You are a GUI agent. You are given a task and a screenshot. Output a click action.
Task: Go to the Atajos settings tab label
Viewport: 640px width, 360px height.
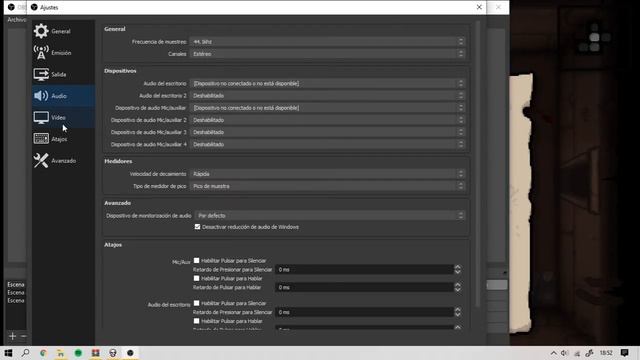(59, 139)
